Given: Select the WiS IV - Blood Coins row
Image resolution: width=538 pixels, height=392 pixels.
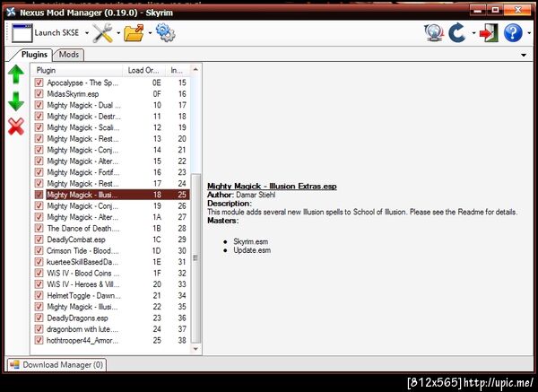Looking at the screenshot, I should point(111,274).
